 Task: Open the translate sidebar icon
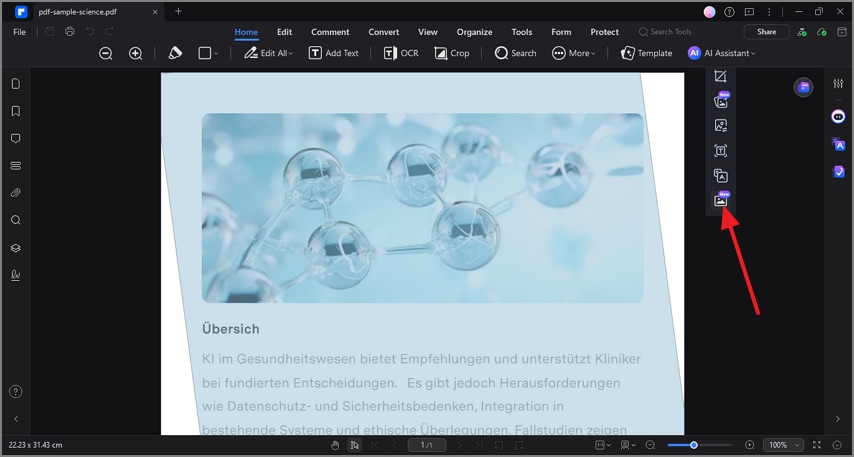pyautogui.click(x=838, y=144)
